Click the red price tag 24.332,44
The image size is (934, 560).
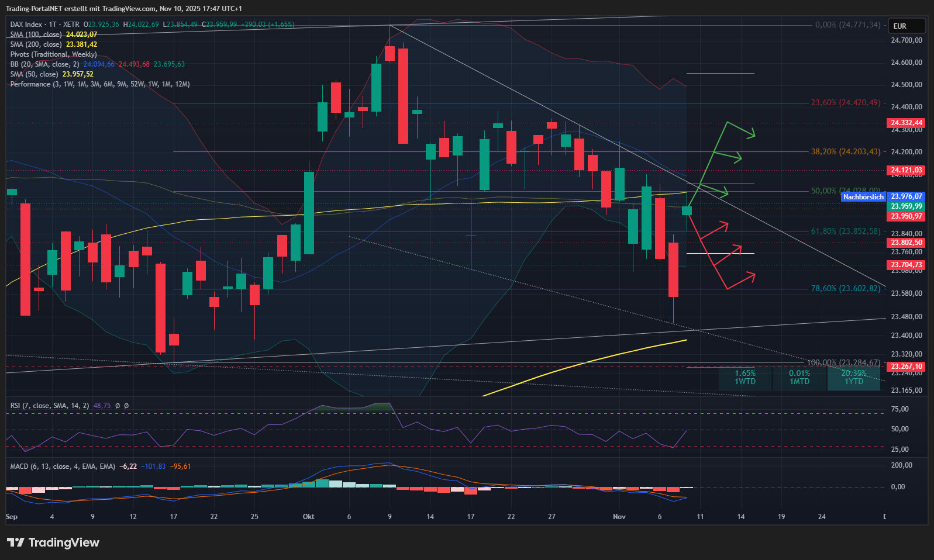pos(906,123)
